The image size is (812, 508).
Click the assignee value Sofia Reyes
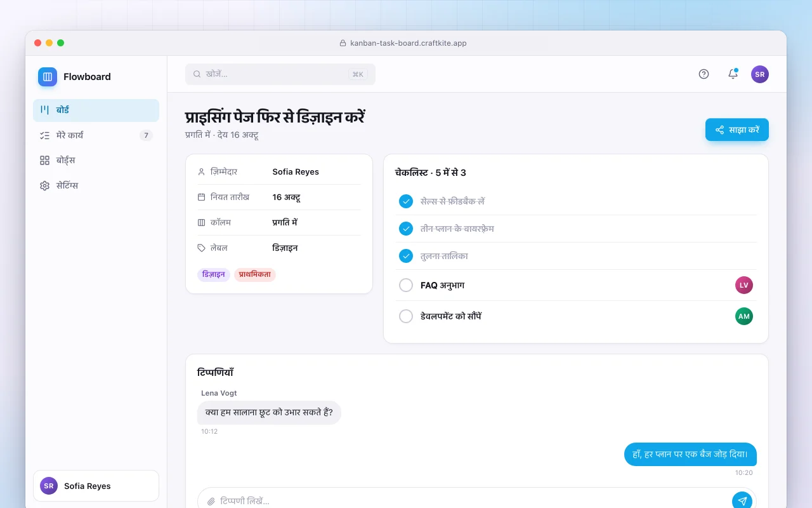click(x=296, y=172)
